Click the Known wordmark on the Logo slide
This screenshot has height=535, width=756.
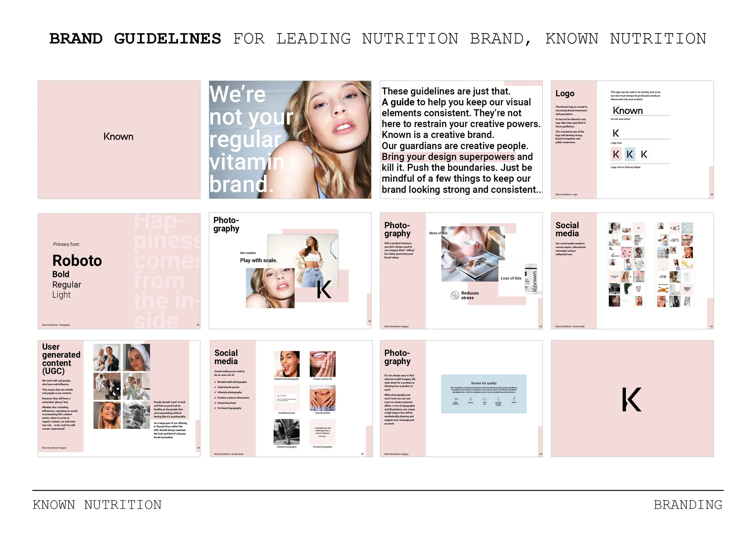click(x=627, y=110)
